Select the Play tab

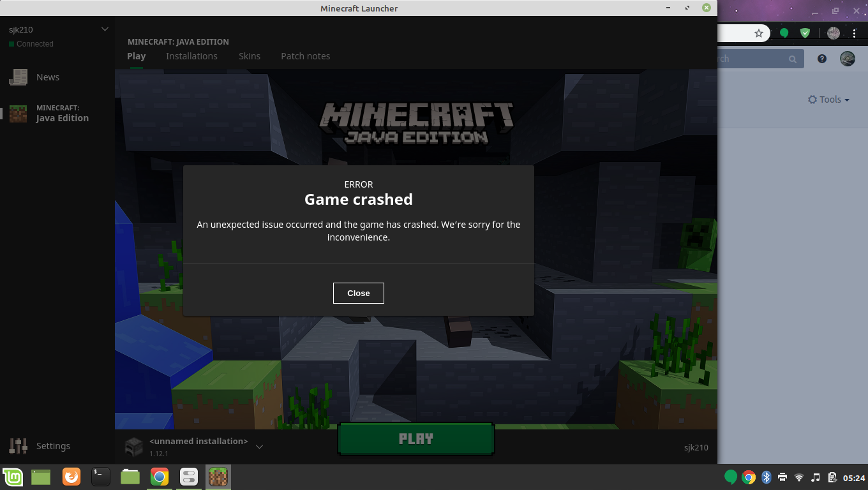(x=137, y=56)
